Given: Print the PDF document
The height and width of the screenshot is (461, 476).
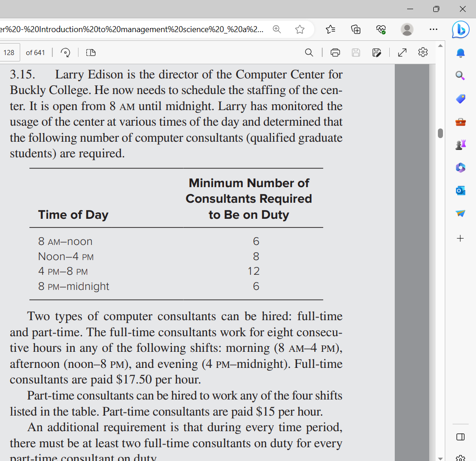Looking at the screenshot, I should pos(335,52).
